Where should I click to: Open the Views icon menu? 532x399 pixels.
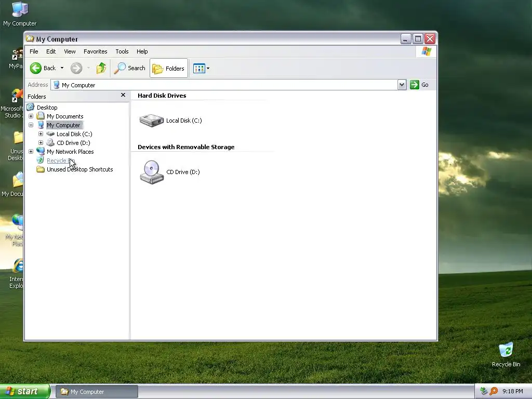[x=201, y=68]
